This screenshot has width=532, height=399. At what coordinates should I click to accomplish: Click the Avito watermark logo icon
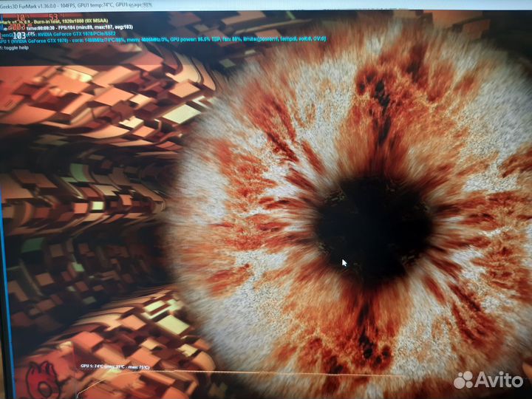(x=463, y=380)
